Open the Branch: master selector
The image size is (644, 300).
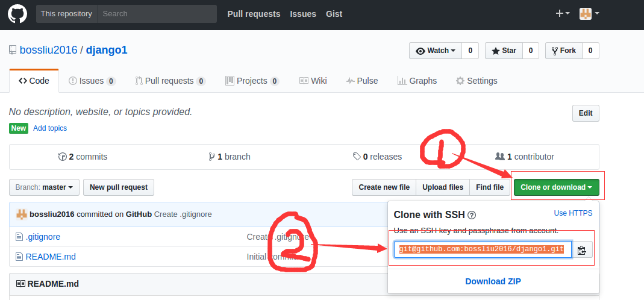[45, 187]
